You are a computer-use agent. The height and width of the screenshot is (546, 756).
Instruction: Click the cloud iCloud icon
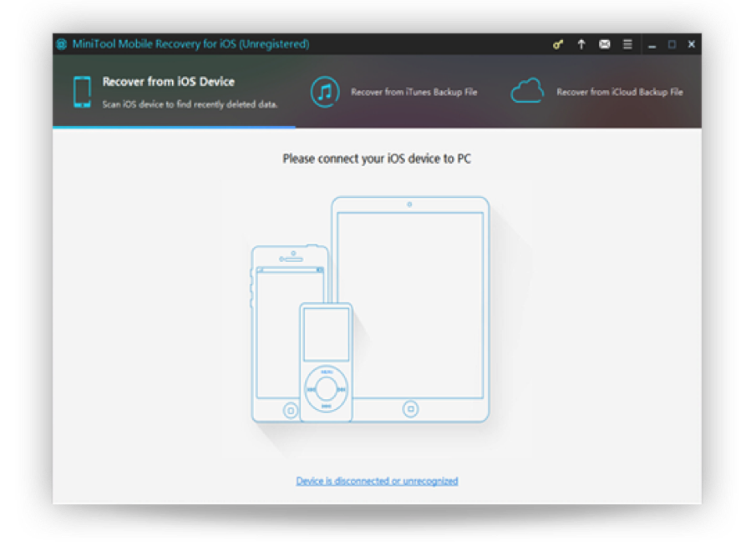click(x=527, y=91)
